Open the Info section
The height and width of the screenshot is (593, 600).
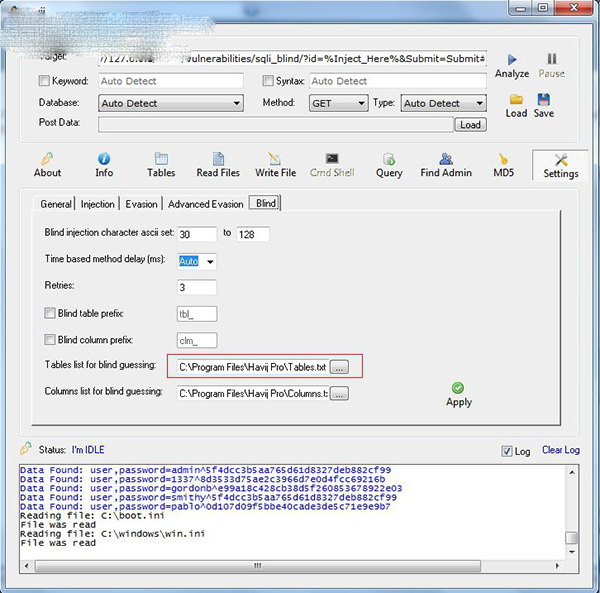[104, 165]
